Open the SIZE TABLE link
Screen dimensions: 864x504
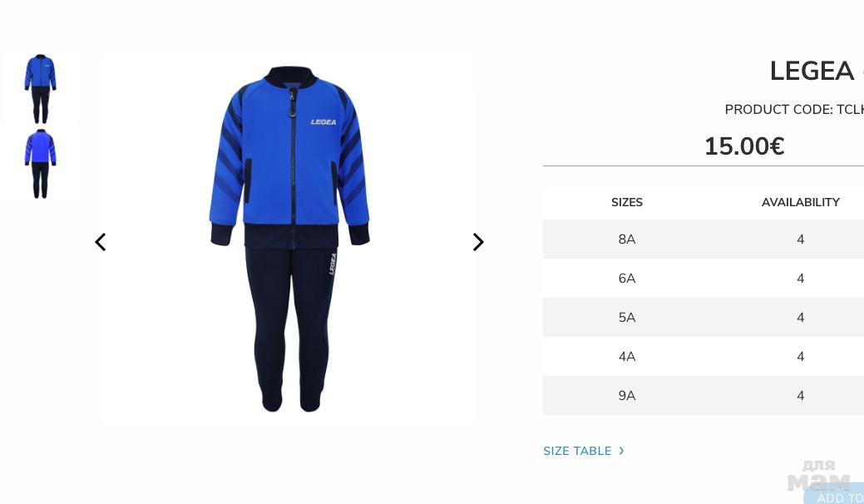(577, 451)
